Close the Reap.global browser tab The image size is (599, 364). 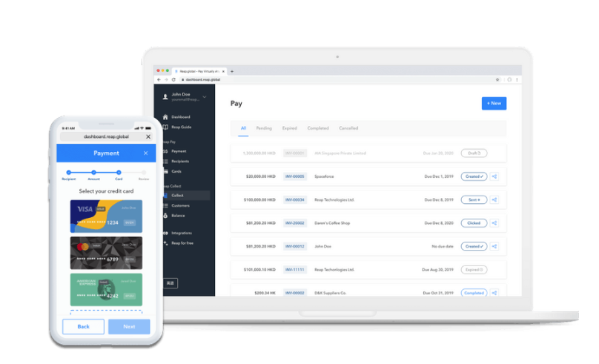coord(223,71)
